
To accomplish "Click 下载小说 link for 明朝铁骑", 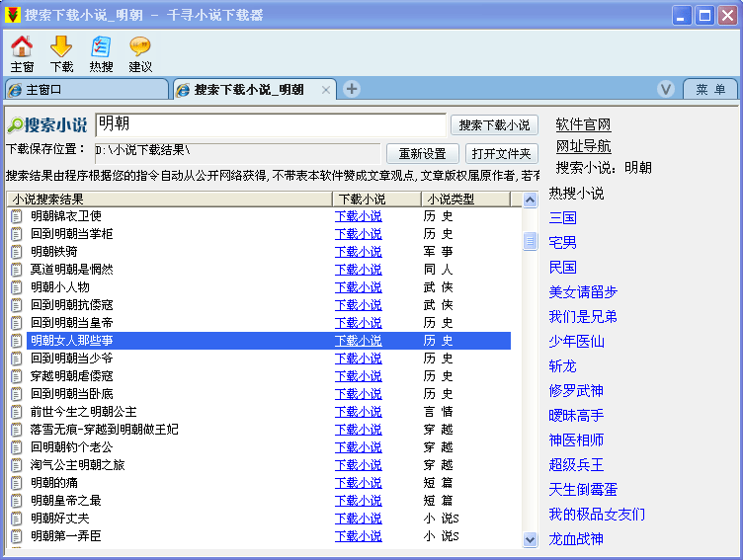I will click(358, 252).
